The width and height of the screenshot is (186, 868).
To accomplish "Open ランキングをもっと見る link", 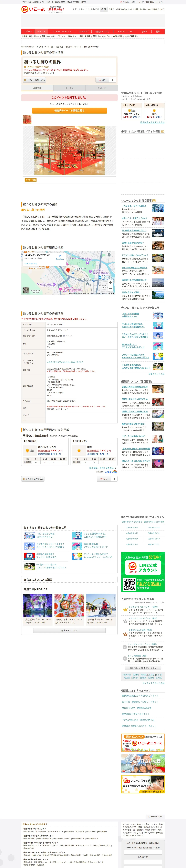I will (x=153, y=683).
